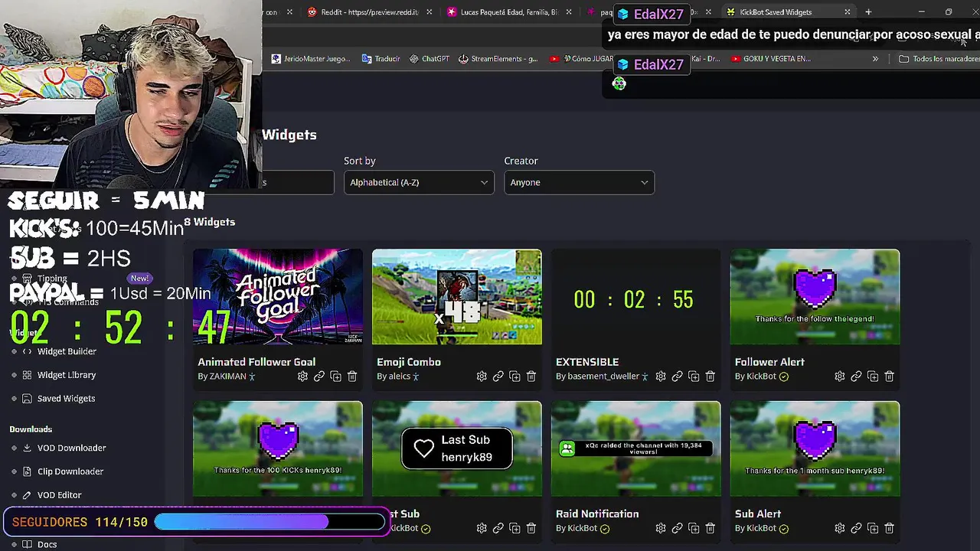Delete the Last Sub widget
The height and width of the screenshot is (551, 980).
531,528
